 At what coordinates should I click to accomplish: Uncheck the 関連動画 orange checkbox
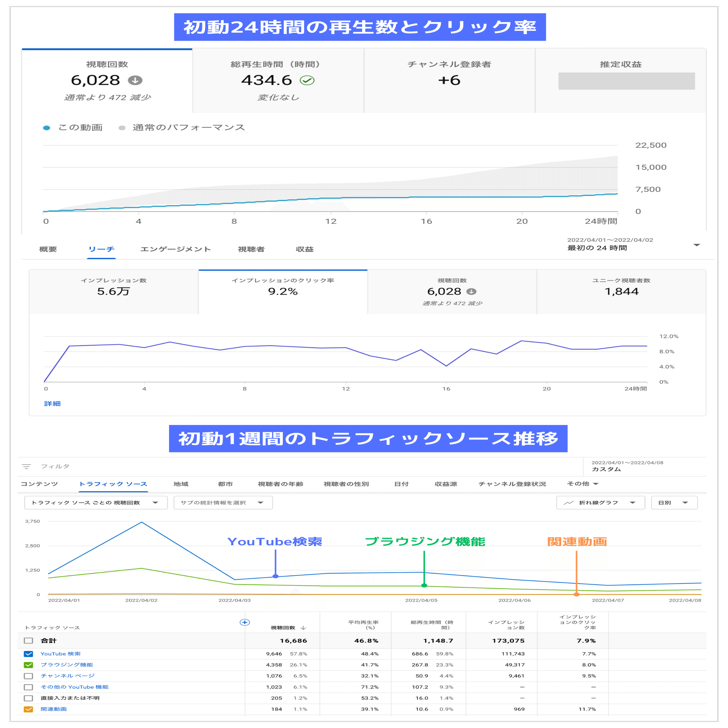pos(28,709)
